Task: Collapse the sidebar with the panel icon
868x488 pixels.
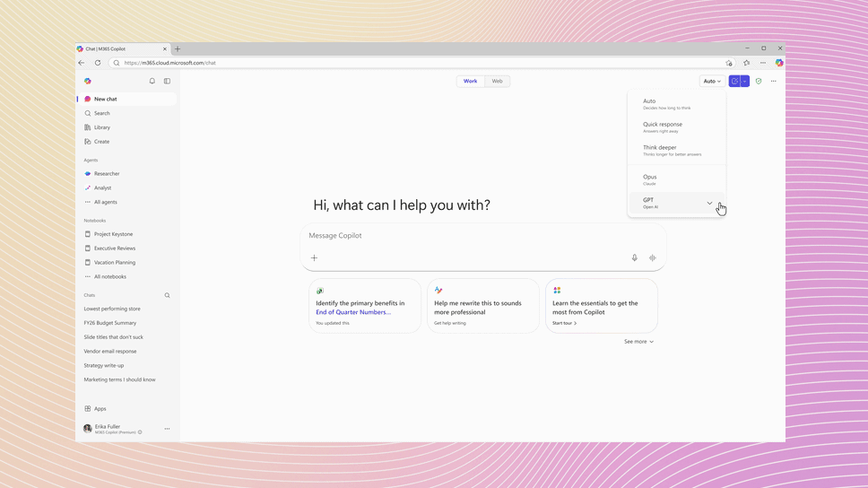Action: [167, 81]
